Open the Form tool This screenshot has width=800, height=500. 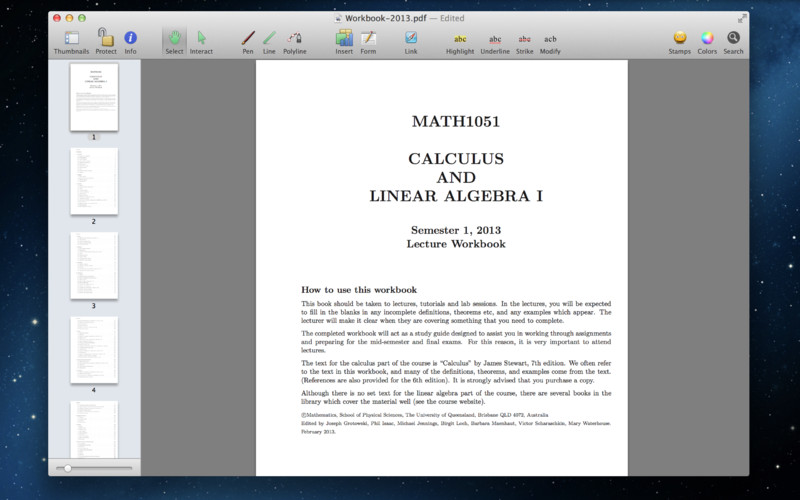368,42
